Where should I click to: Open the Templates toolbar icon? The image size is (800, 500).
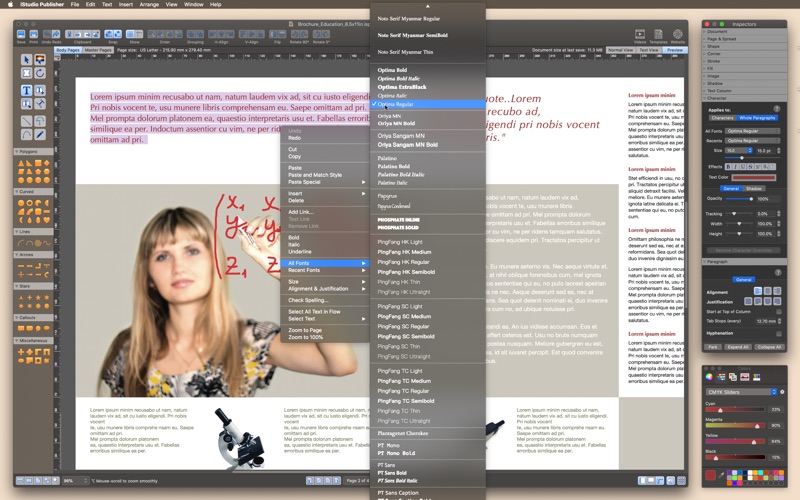pyautogui.click(x=658, y=35)
